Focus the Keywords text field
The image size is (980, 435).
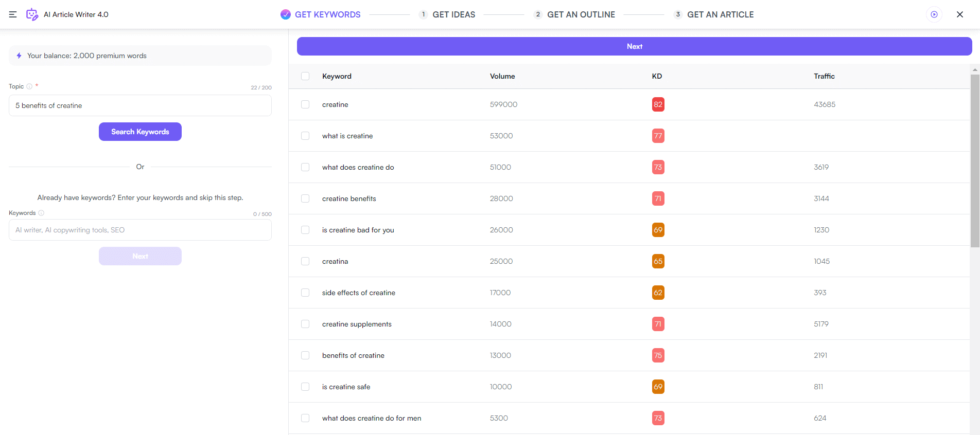click(140, 230)
